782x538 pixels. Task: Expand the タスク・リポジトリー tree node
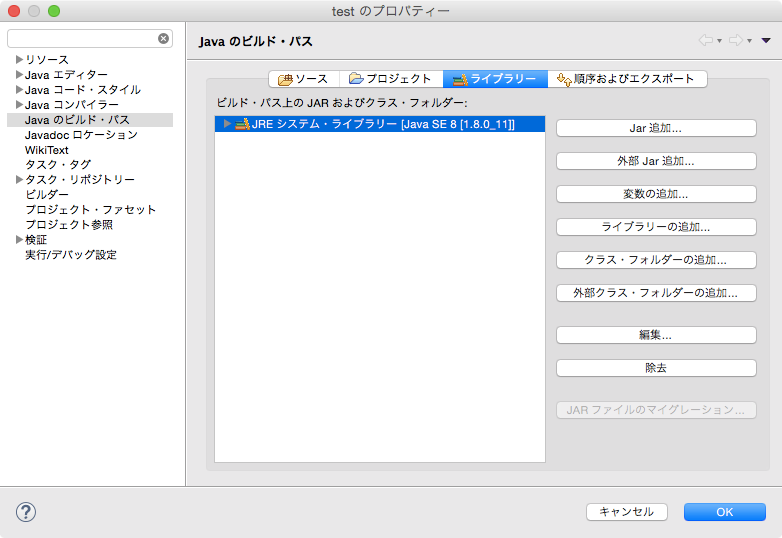(19, 180)
